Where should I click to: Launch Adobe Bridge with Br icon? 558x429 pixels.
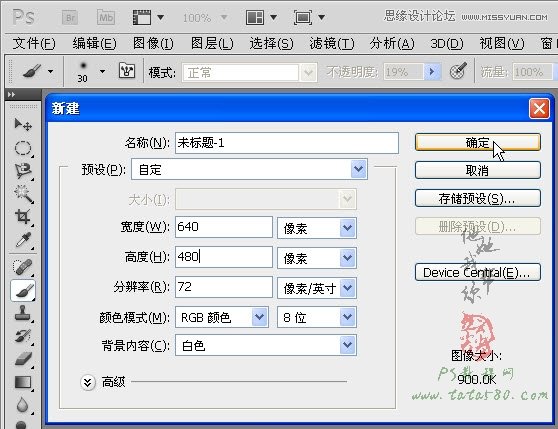pyautogui.click(x=70, y=17)
